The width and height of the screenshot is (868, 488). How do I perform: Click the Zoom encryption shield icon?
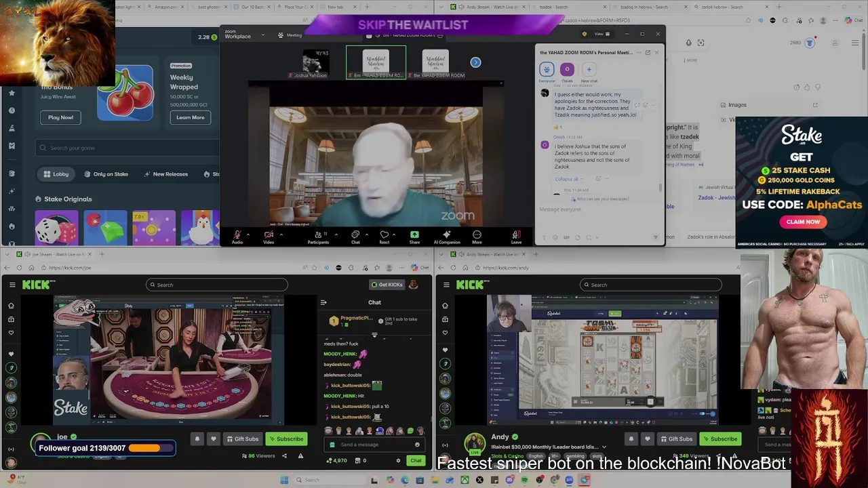click(584, 34)
